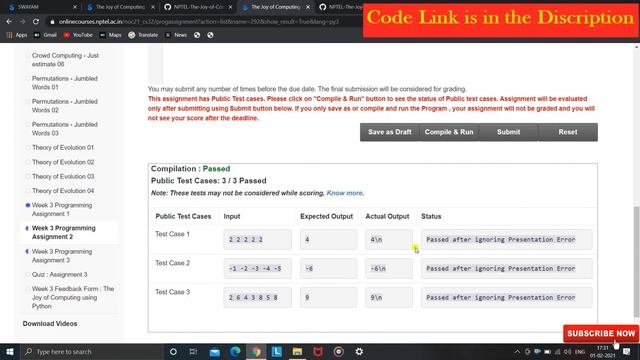The width and height of the screenshot is (640, 360).
Task: Click the page vertical scrollbar
Action: [636, 261]
